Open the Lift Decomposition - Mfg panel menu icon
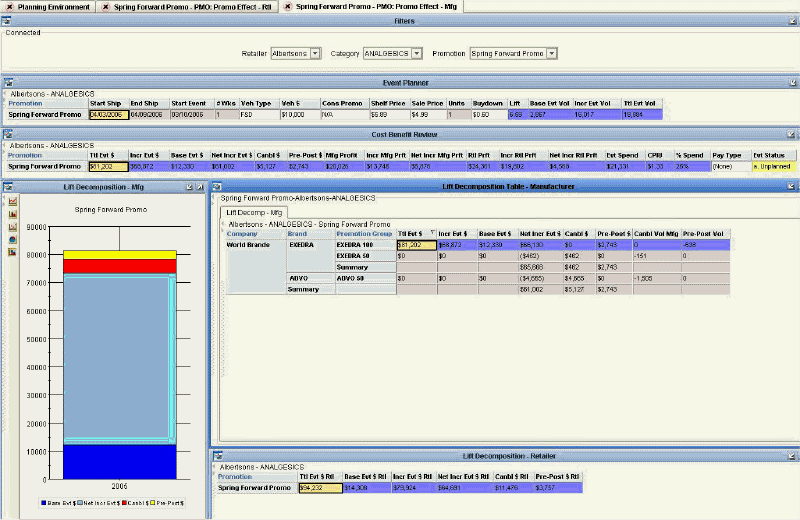800x520 pixels. coord(8,187)
